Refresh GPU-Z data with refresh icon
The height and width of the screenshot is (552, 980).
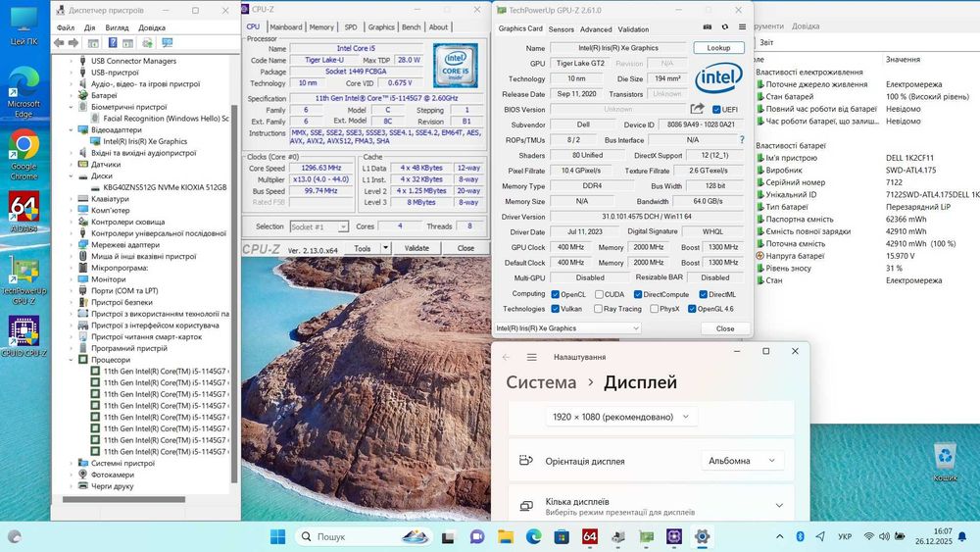pos(724,26)
